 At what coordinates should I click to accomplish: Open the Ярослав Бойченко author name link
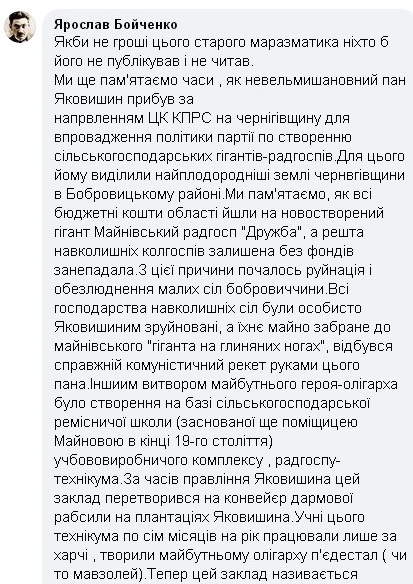click(x=116, y=24)
